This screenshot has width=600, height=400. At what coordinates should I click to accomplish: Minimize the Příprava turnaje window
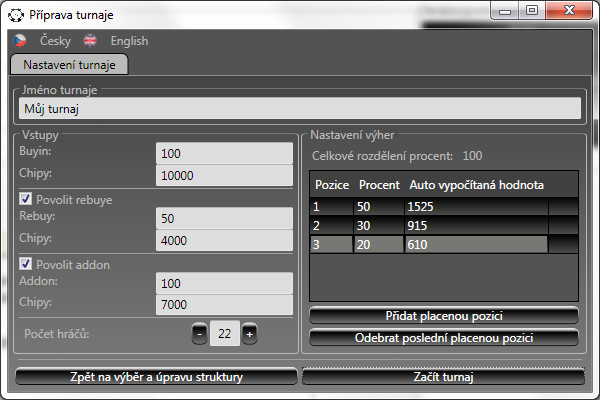pos(505,10)
